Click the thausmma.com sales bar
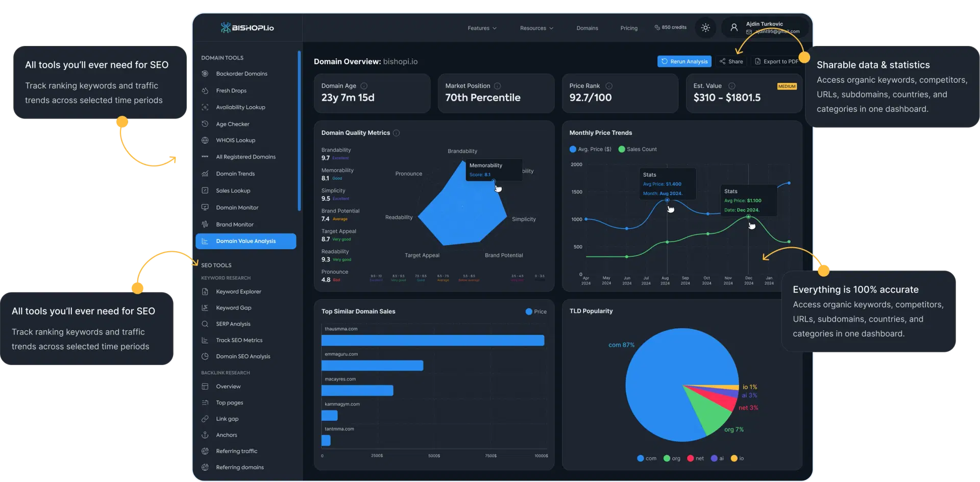The height and width of the screenshot is (482, 980). (x=433, y=341)
